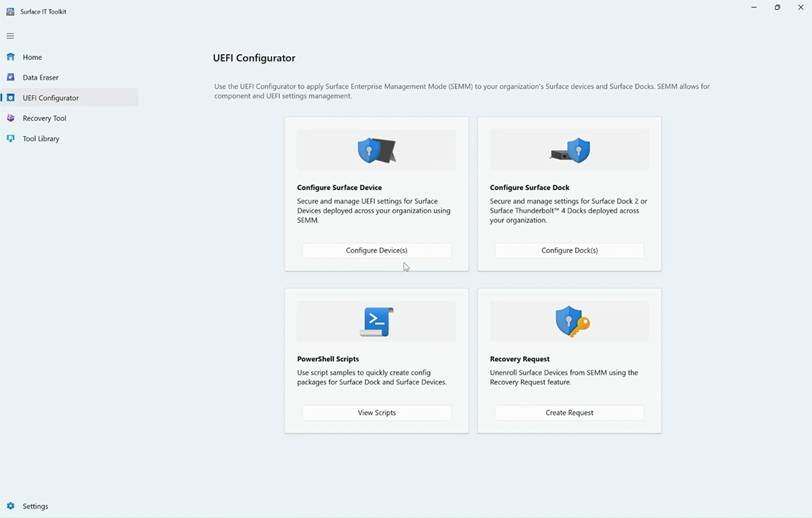Click the PowerShell Scripts terminal icon
This screenshot has height=518, width=812.
pos(376,321)
